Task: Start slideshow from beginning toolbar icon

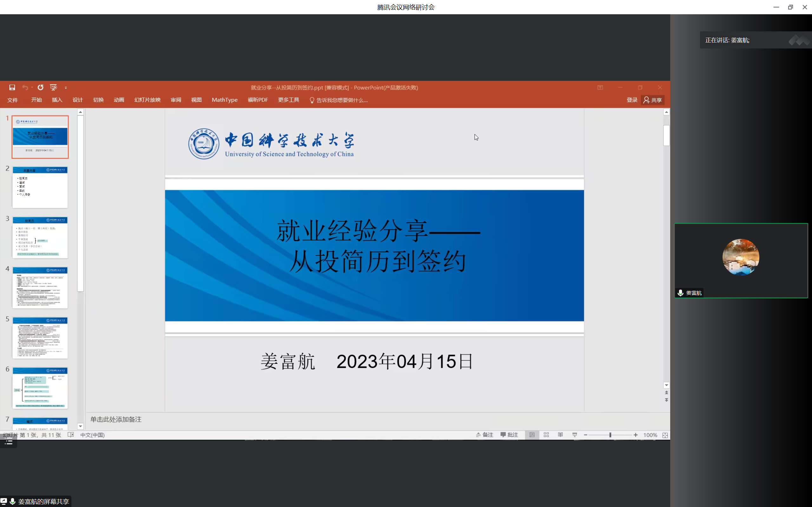Action: point(53,87)
